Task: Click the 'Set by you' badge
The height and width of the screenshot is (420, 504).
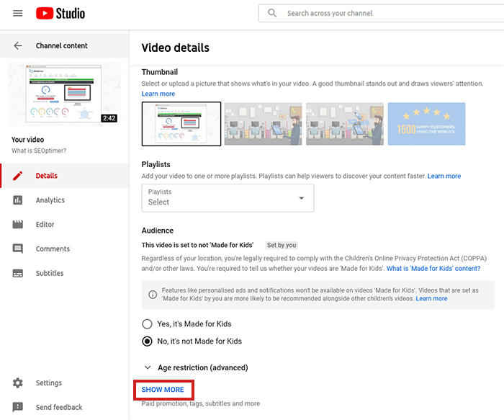Action: [x=282, y=246]
